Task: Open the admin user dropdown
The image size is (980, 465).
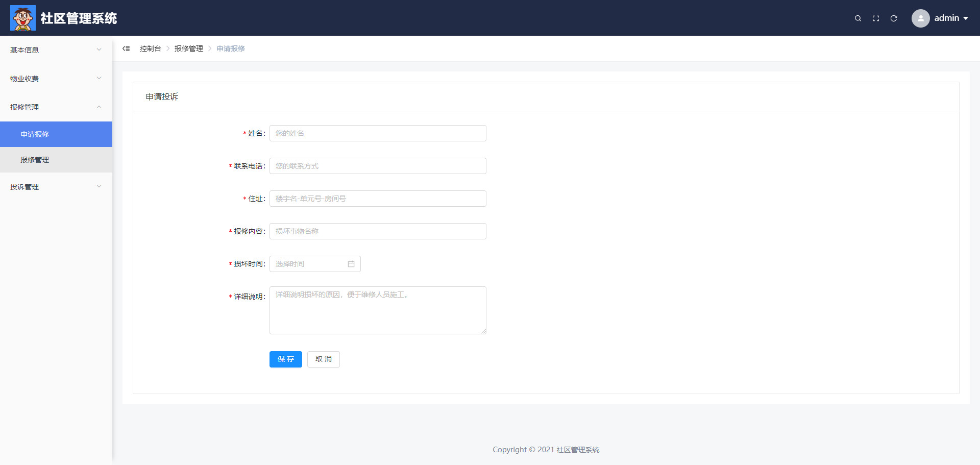Action: pos(951,18)
